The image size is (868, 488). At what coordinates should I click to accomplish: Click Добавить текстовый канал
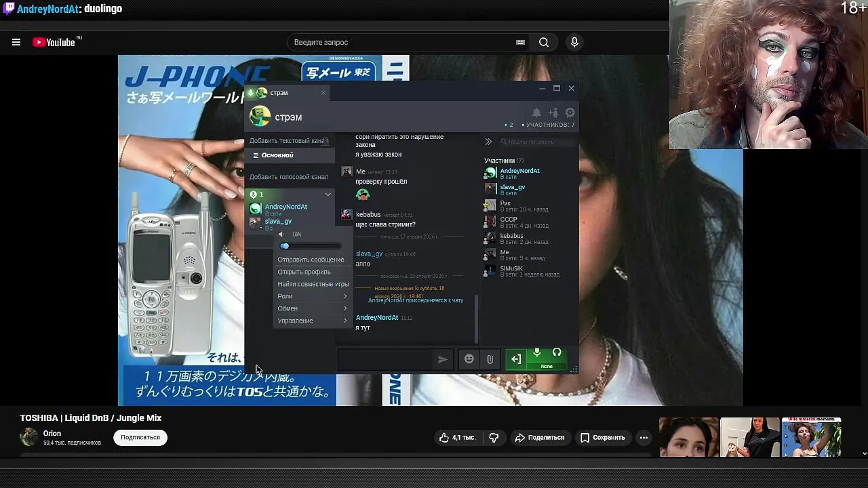[289, 141]
